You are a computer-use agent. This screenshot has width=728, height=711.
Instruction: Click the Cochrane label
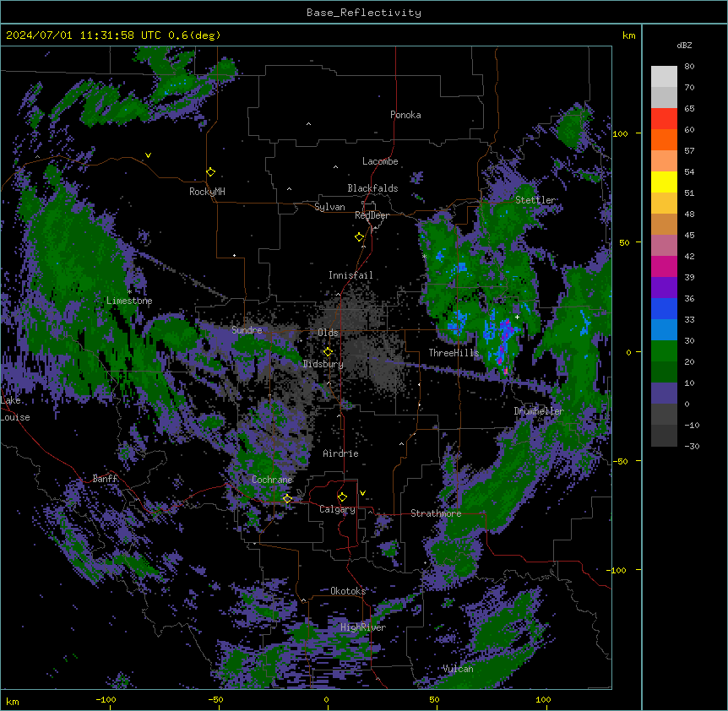click(x=272, y=480)
